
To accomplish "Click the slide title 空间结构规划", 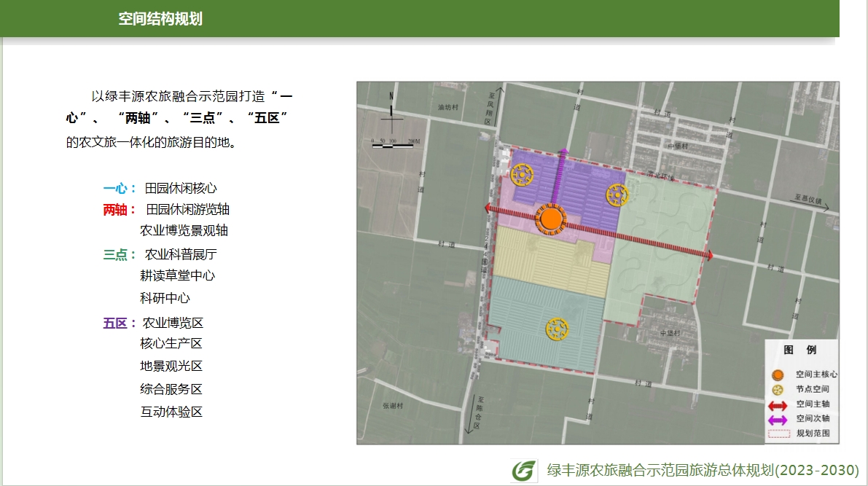I will point(160,19).
